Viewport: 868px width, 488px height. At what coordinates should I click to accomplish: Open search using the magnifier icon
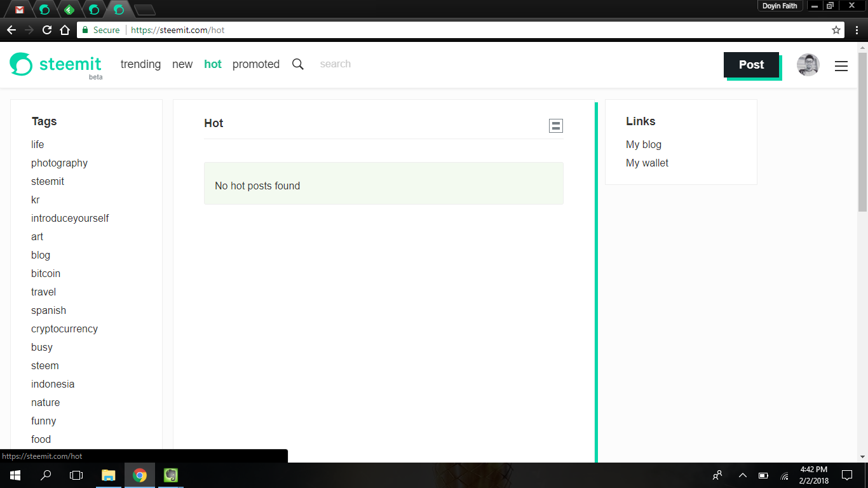point(297,64)
